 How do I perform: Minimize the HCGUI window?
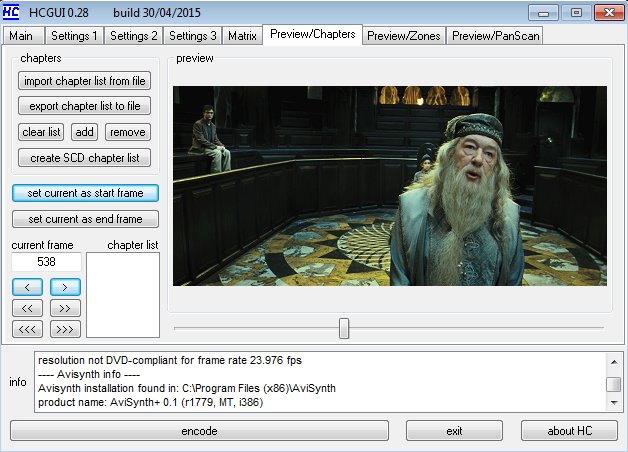coord(543,13)
